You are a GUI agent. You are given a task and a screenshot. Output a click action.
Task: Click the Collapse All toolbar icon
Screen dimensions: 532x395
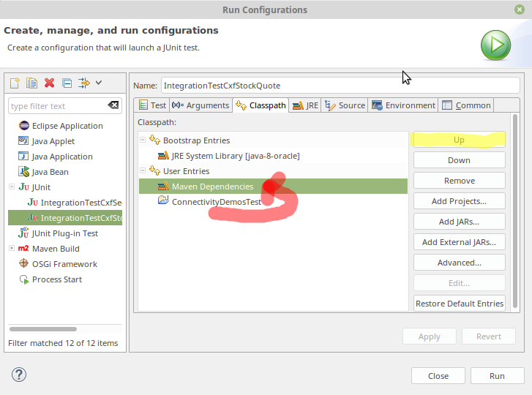[67, 83]
